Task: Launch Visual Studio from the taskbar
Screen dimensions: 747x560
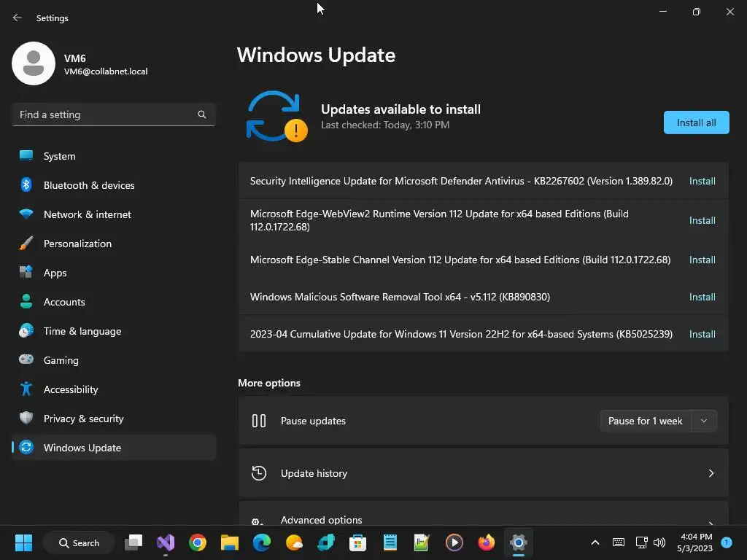Action: click(166, 542)
